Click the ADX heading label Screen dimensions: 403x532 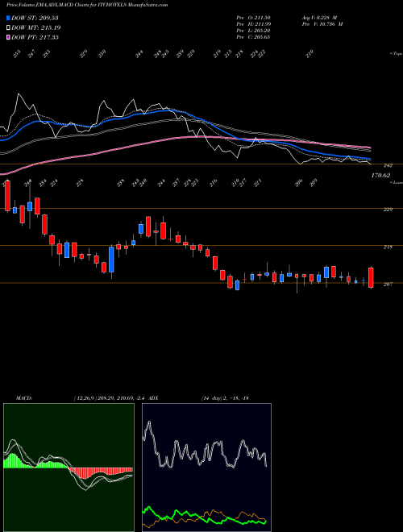click(154, 397)
